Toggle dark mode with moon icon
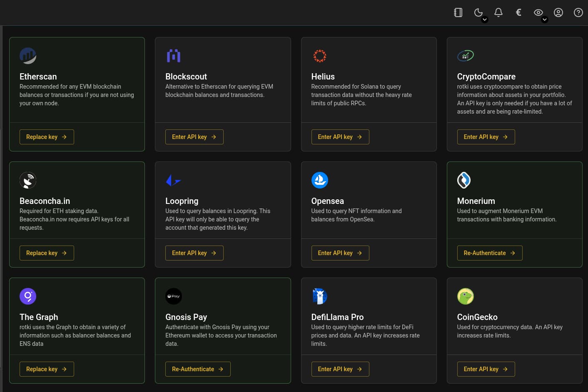 click(x=478, y=12)
